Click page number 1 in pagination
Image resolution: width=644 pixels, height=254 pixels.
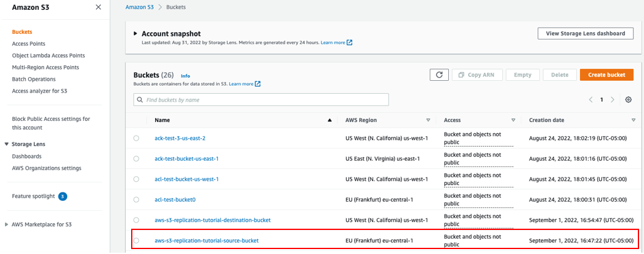click(602, 99)
